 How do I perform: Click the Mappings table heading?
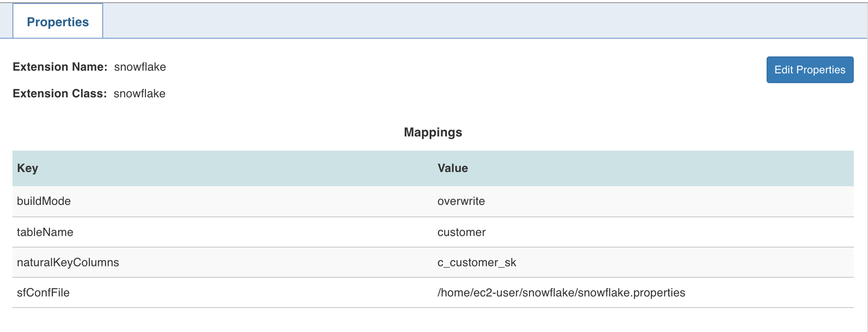click(x=433, y=132)
